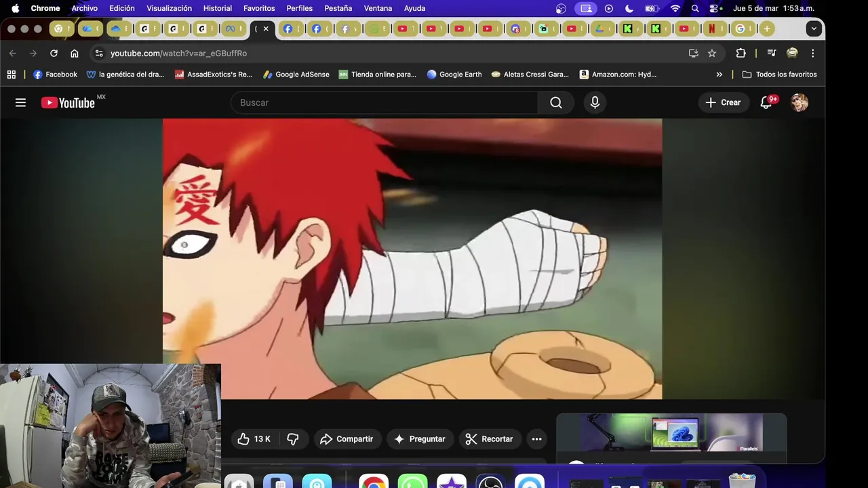The height and width of the screenshot is (488, 868).
Task: Dislike the video with thumbs down
Action: pyautogui.click(x=293, y=439)
